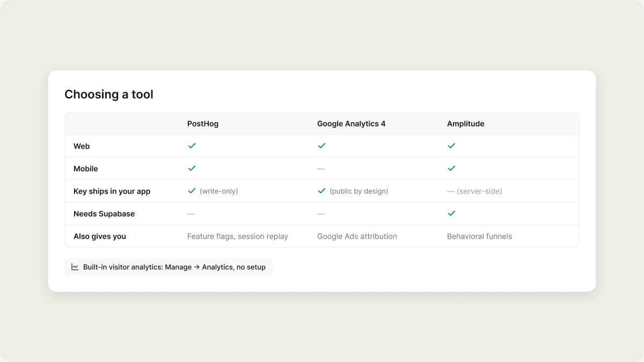The height and width of the screenshot is (362, 644).
Task: Click the Amplitude Web checkmark
Action: click(x=451, y=146)
